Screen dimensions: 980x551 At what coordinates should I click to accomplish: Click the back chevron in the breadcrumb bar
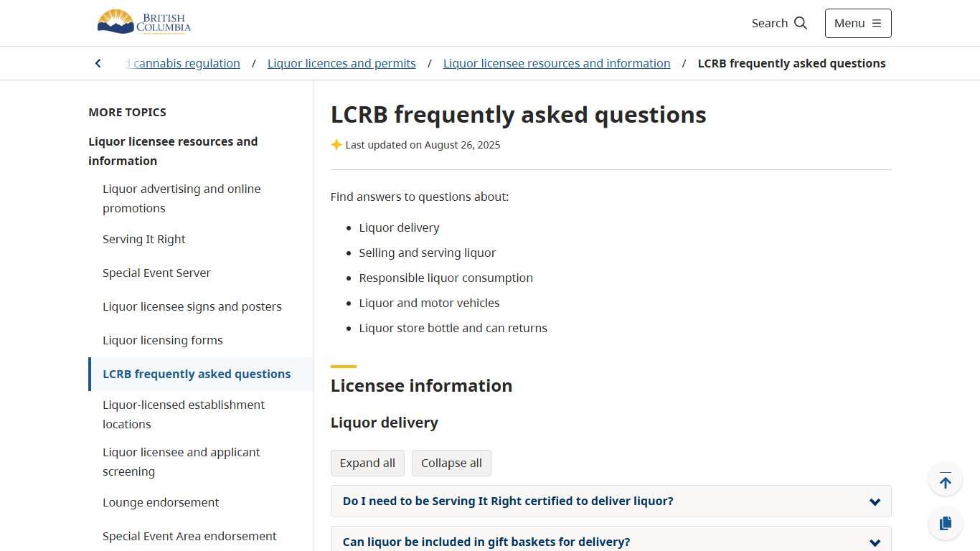coord(98,63)
